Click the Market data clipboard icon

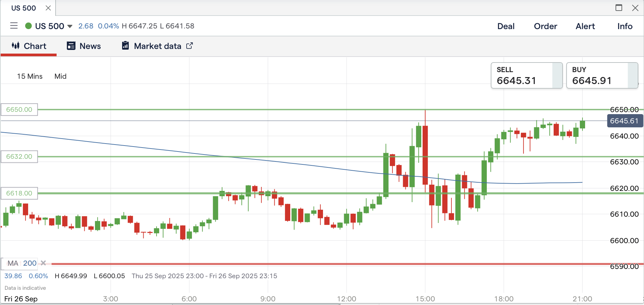click(x=125, y=46)
